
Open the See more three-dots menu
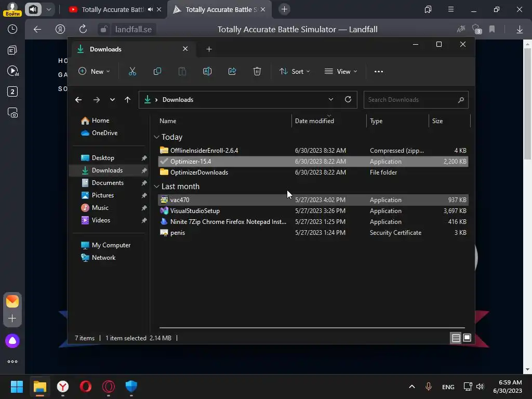(379, 72)
